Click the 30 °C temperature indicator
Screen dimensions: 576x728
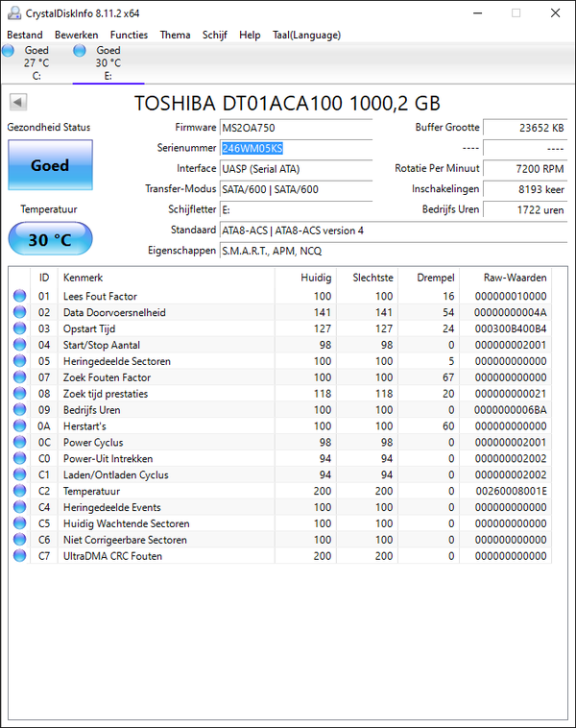point(50,239)
